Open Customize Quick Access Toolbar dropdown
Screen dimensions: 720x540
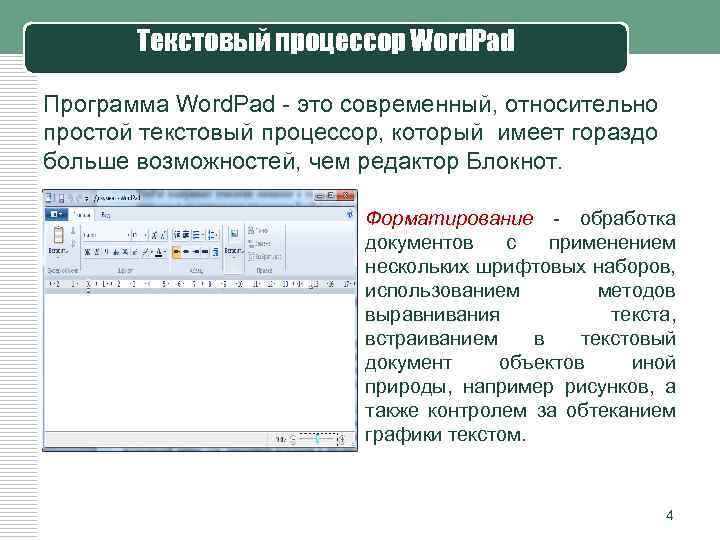[86, 199]
